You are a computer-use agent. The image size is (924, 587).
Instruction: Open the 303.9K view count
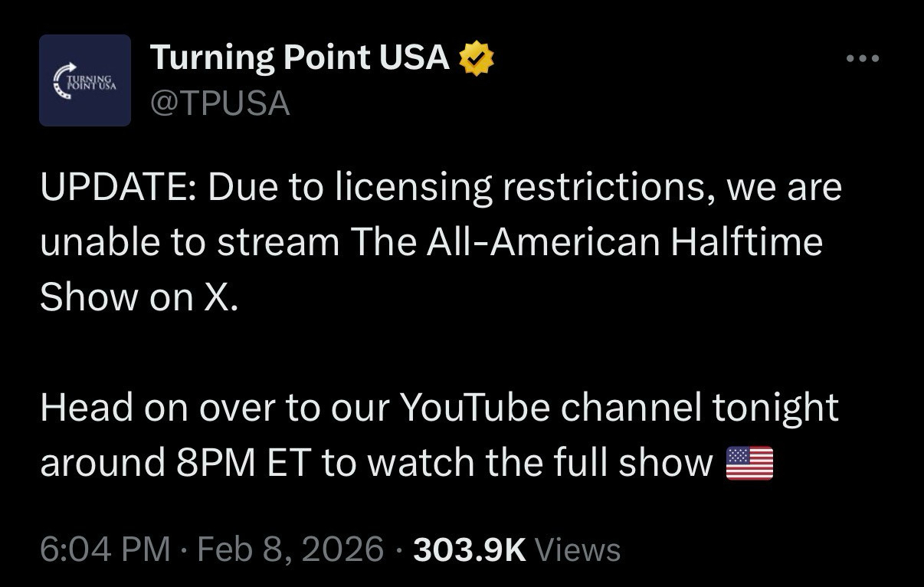pos(470,549)
